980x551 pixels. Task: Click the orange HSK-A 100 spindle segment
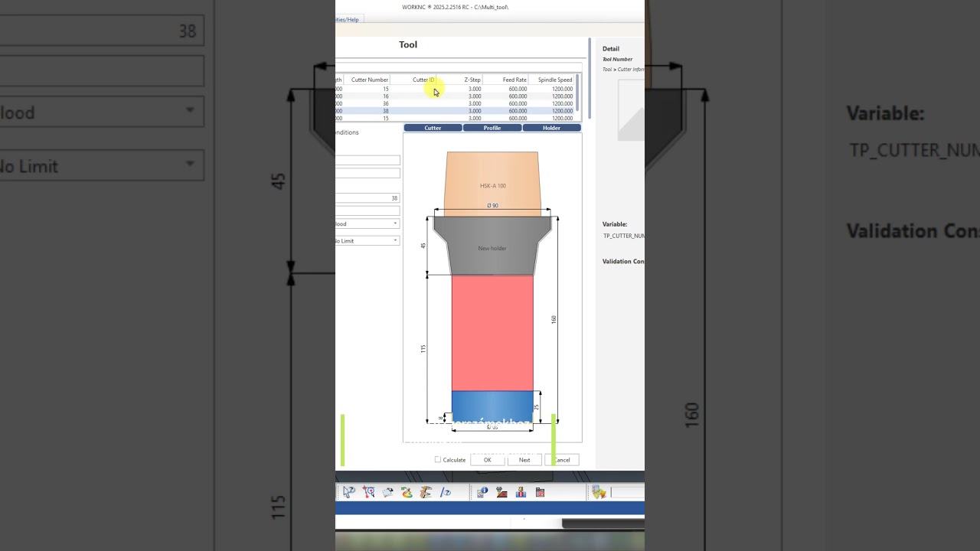tap(492, 182)
